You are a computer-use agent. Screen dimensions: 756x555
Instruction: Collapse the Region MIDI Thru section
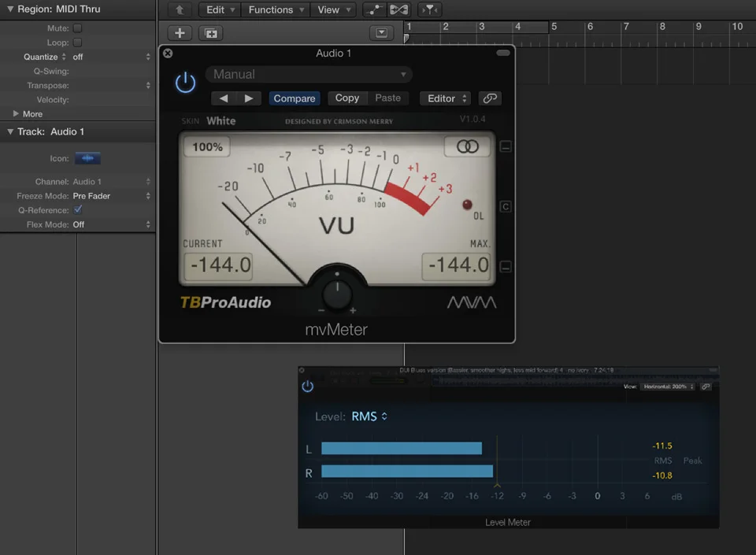click(x=10, y=9)
